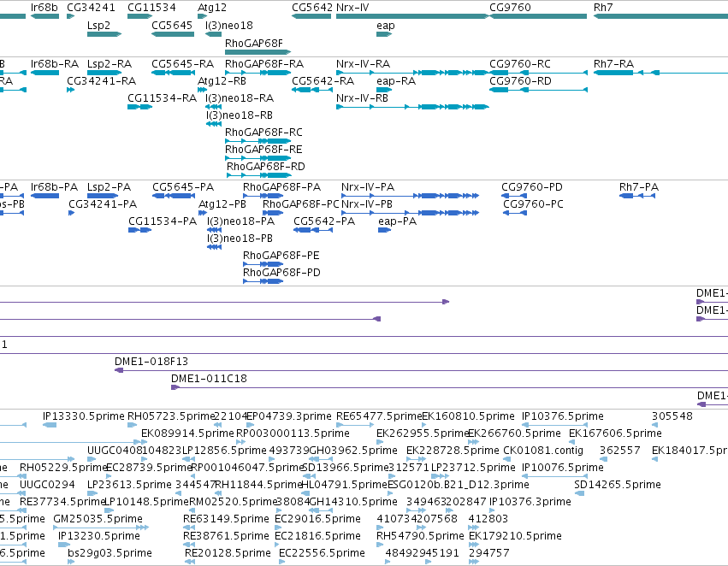Viewport: 728px width, 566px height.
Task: Select EST RE65477.5prime
Action: pos(379,416)
